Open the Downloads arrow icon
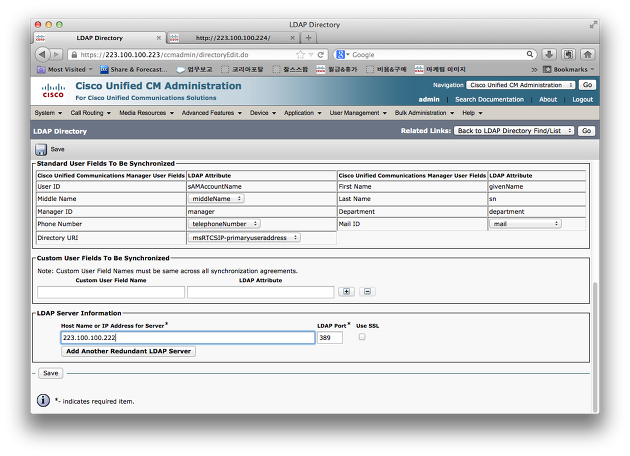This screenshot has height=456, width=630. click(x=549, y=54)
